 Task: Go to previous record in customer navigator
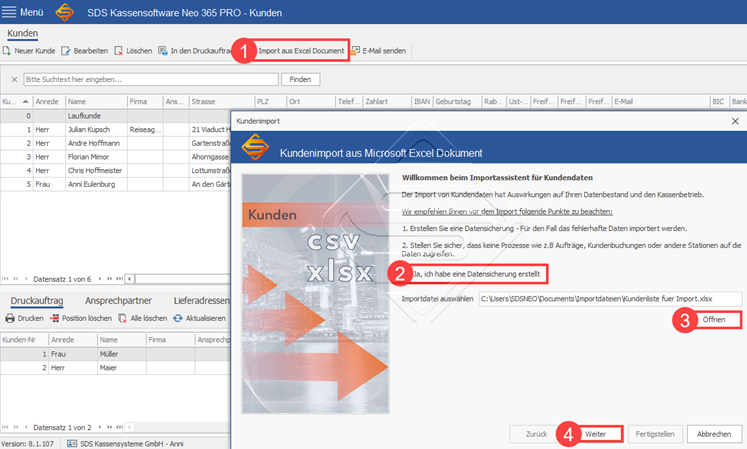point(26,279)
